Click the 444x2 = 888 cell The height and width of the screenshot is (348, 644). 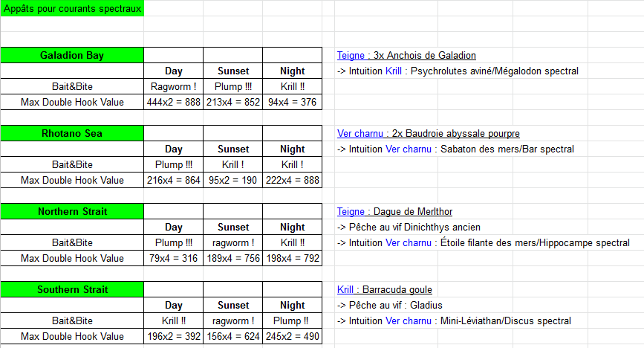(x=174, y=103)
